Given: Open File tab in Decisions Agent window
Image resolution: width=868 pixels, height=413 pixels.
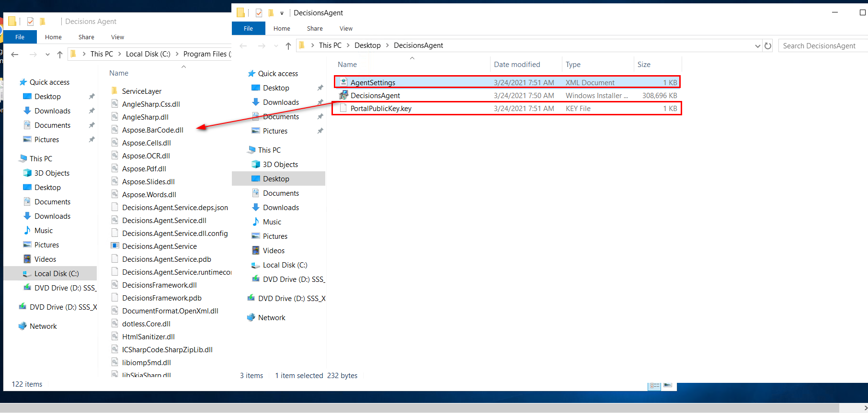Looking at the screenshot, I should pos(20,37).
